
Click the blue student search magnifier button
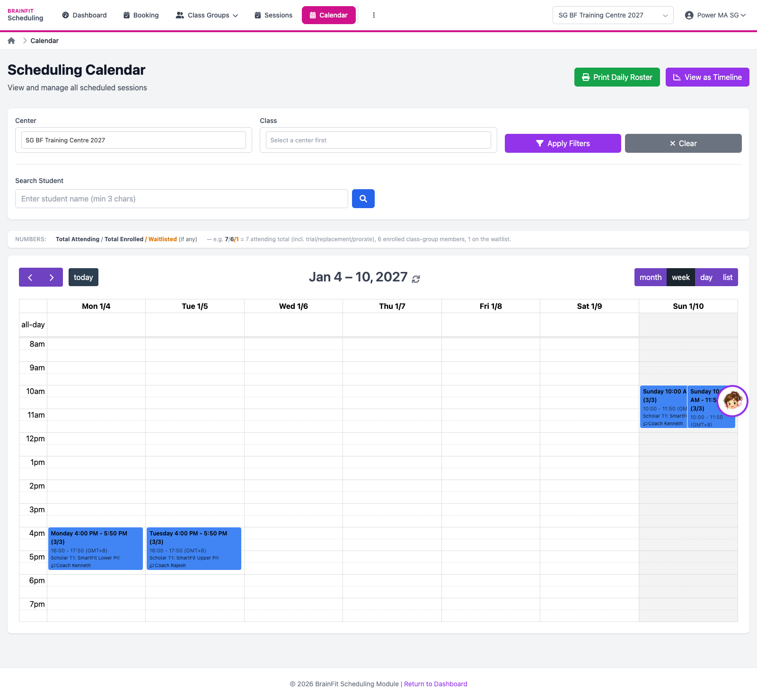pos(363,199)
